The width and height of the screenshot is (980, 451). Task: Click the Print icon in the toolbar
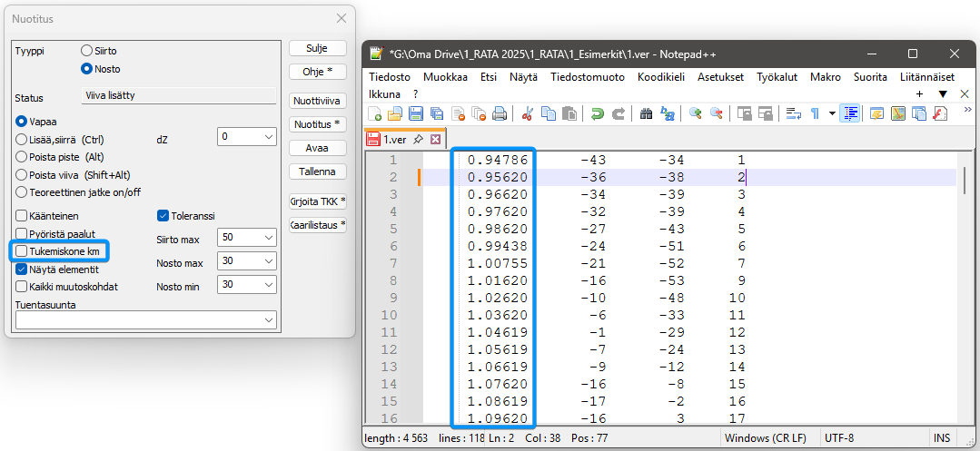pyautogui.click(x=499, y=113)
